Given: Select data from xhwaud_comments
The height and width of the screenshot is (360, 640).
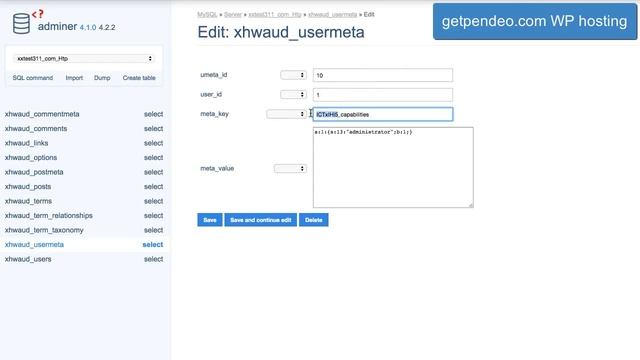Looking at the screenshot, I should [x=153, y=129].
